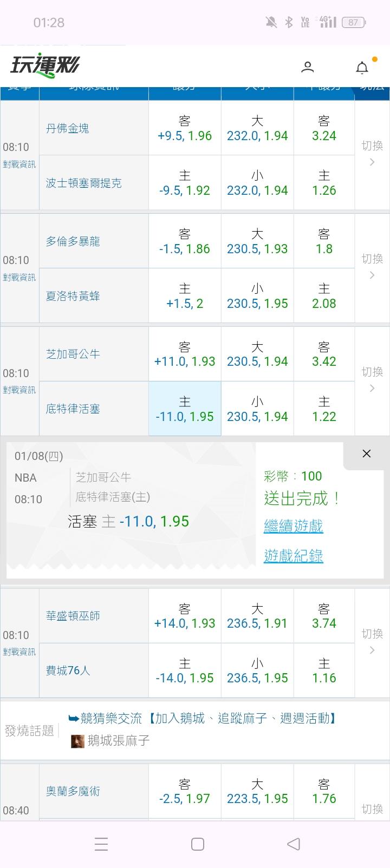Open 遊戲紀錄 link
Screen dimensions: 390x868
point(293,556)
